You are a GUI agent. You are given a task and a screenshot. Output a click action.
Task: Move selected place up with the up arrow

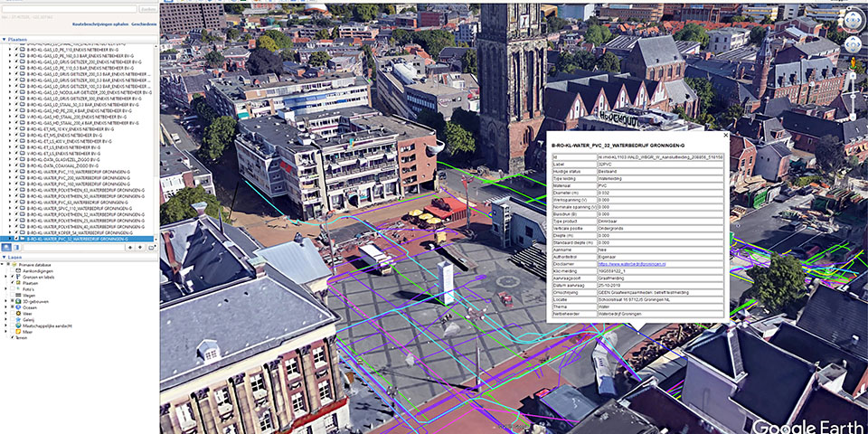(130, 248)
